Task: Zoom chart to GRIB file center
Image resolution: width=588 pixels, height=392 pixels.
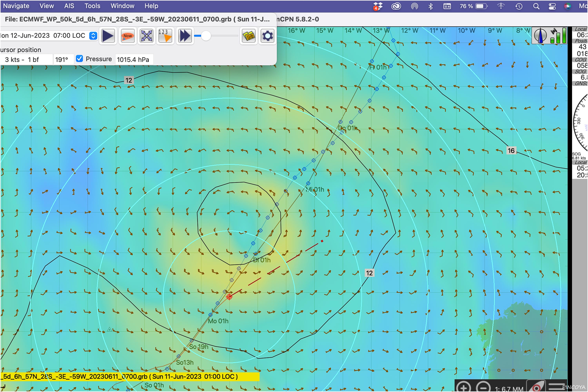Action: coord(146,36)
